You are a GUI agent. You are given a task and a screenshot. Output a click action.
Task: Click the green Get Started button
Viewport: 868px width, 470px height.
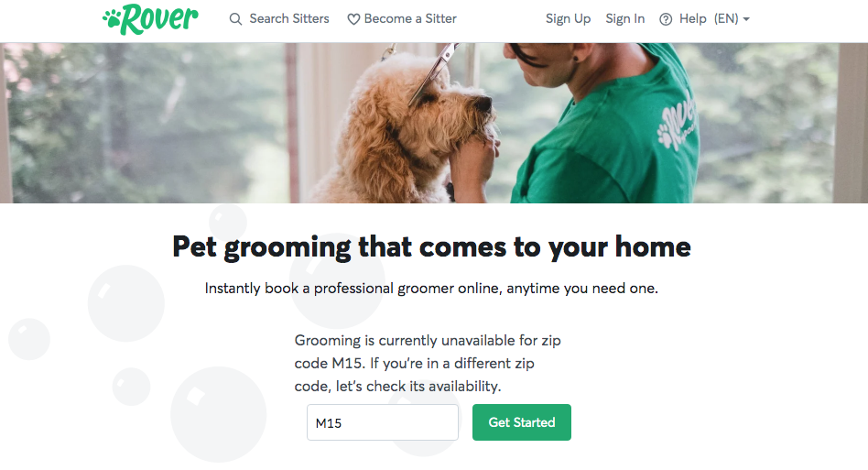(522, 422)
